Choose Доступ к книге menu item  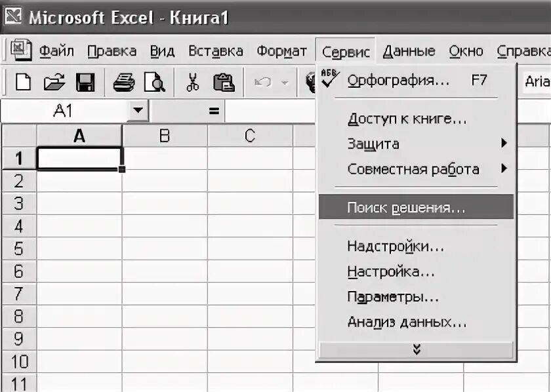tap(416, 119)
